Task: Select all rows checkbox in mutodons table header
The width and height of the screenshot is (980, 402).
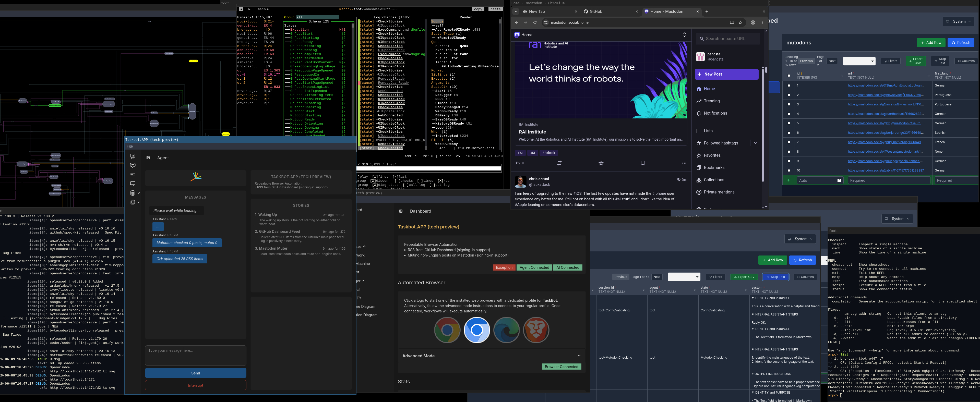Action: pos(789,76)
